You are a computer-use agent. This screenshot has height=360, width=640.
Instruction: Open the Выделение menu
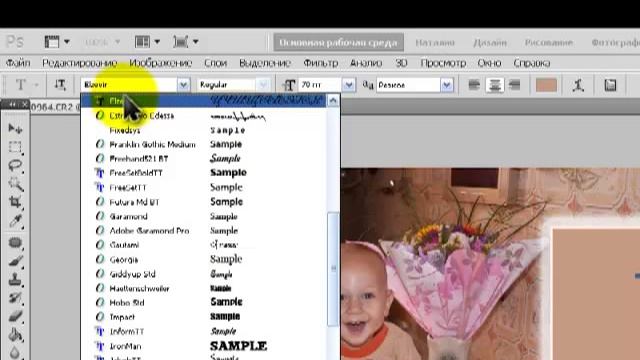[265, 63]
